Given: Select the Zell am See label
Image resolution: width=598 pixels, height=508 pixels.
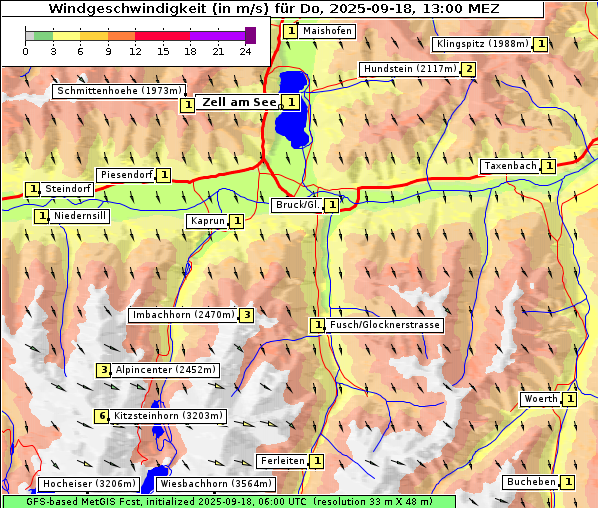Looking at the screenshot, I should (x=239, y=102).
